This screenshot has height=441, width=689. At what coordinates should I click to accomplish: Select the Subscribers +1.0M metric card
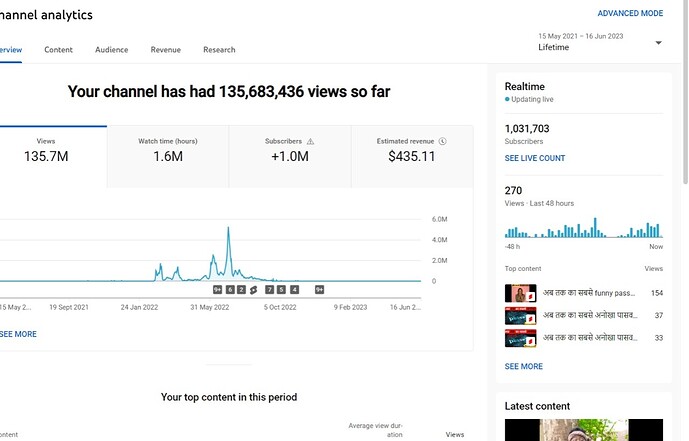point(290,157)
